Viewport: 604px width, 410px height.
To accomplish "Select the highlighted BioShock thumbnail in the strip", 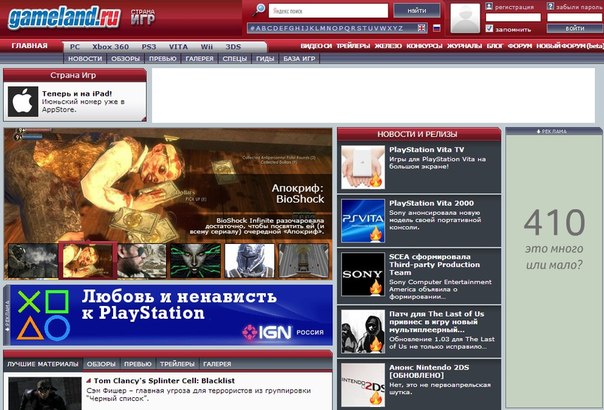I will click(x=87, y=260).
